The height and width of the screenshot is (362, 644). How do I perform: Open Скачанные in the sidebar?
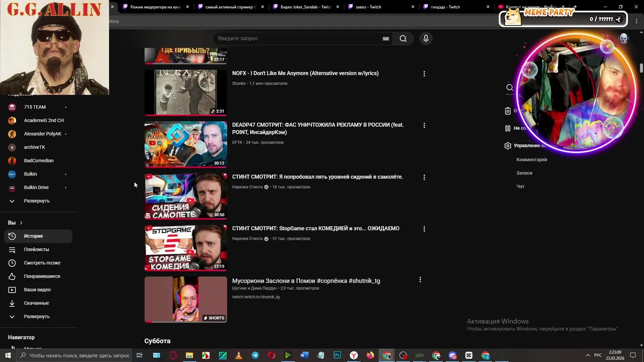coord(38,303)
